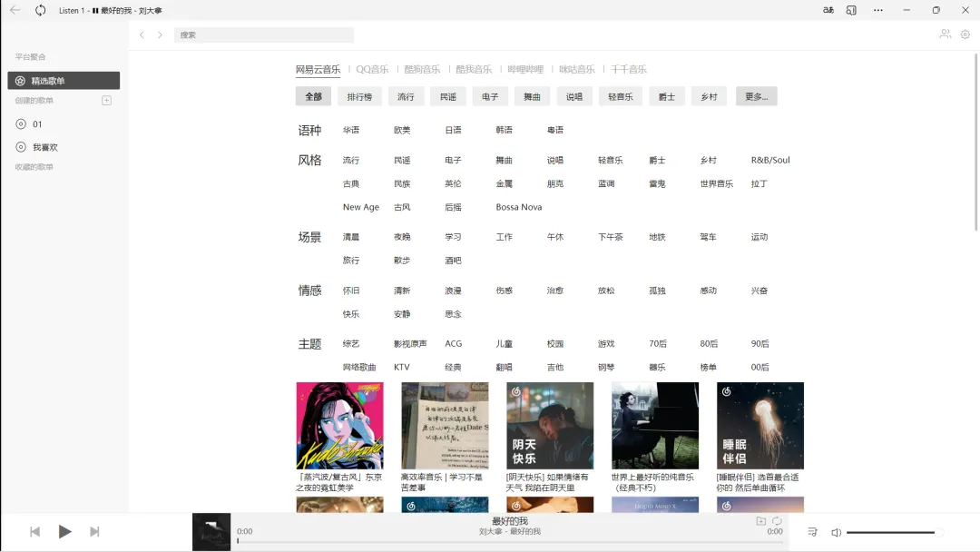Click the sidebar panel icon in the title bar
Image resolution: width=980 pixels, height=552 pixels.
tap(851, 10)
